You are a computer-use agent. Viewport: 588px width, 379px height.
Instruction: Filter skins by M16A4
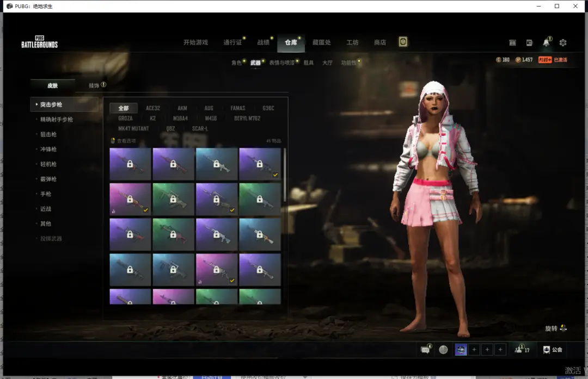(x=180, y=119)
